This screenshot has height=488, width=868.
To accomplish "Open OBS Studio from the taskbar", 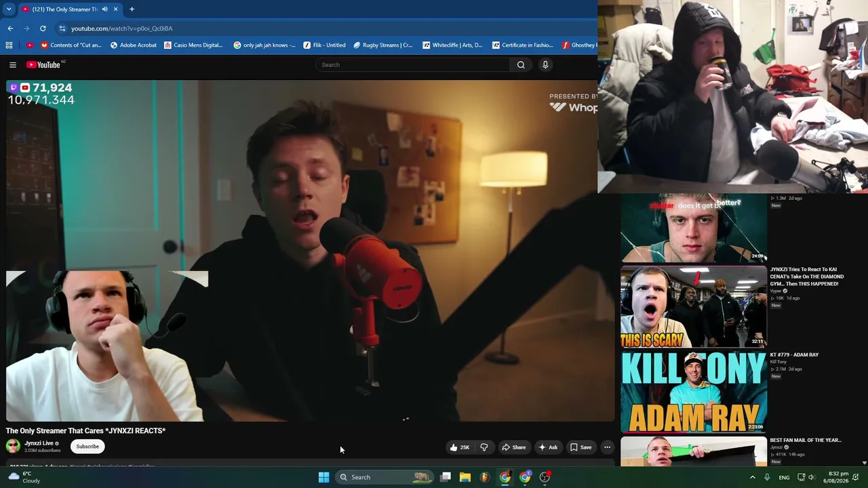I will point(545,477).
